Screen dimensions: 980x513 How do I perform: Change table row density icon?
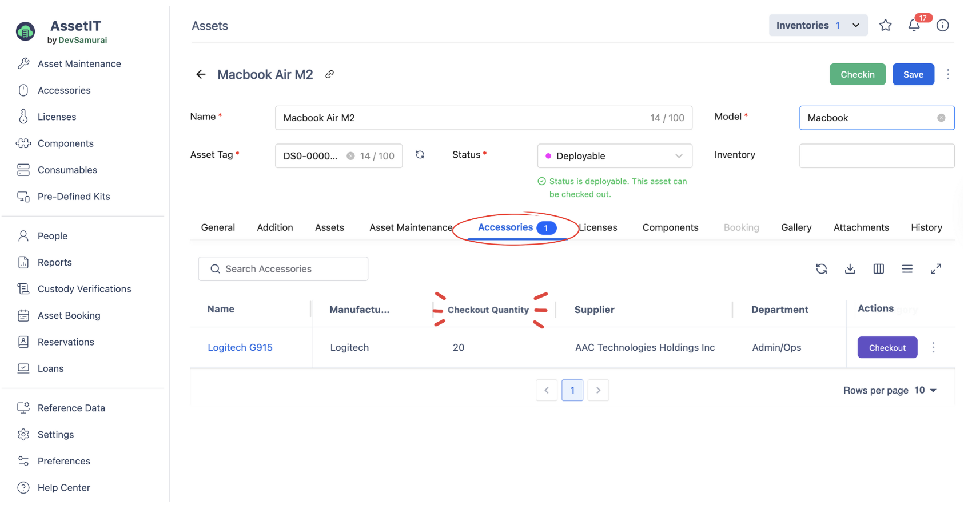(x=907, y=269)
